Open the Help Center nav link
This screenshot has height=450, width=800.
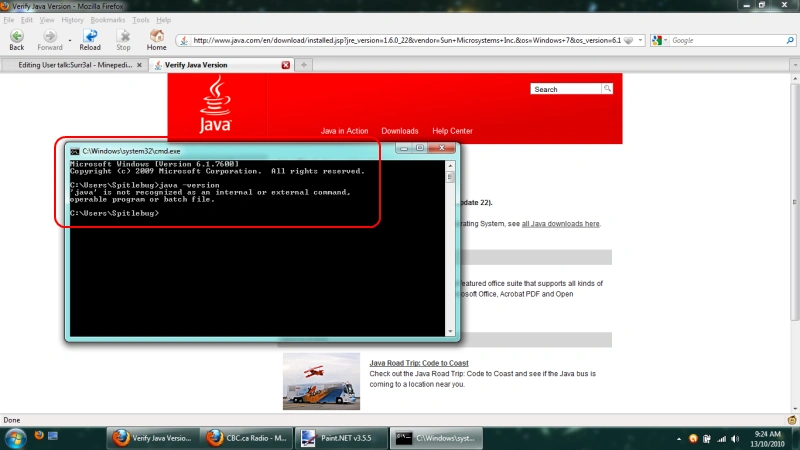[x=452, y=131]
